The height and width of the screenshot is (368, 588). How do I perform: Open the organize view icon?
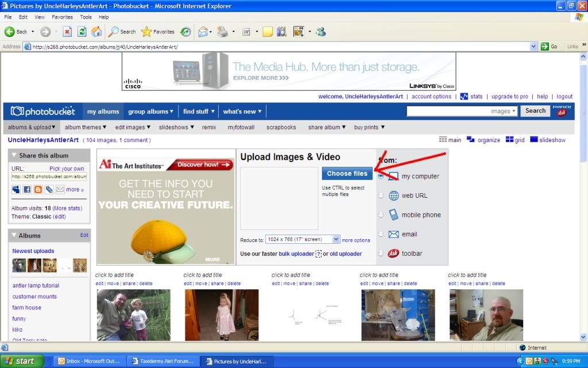(471, 140)
